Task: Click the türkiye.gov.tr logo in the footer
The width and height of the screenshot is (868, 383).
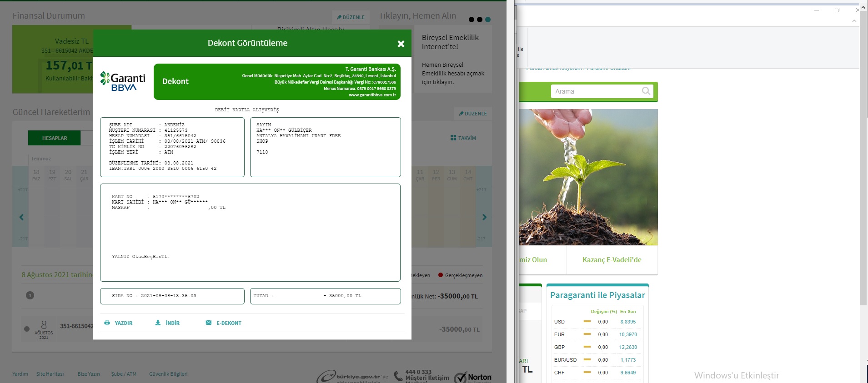Action: tap(352, 377)
